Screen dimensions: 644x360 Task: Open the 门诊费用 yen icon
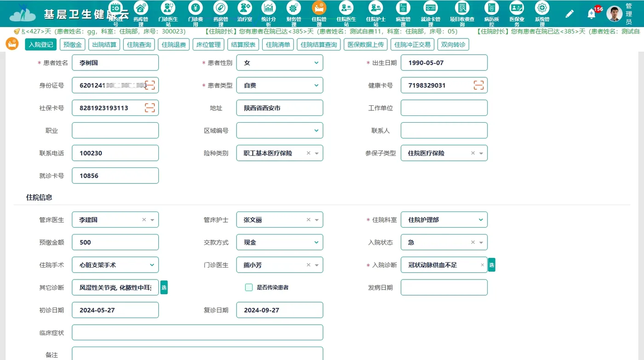click(195, 8)
